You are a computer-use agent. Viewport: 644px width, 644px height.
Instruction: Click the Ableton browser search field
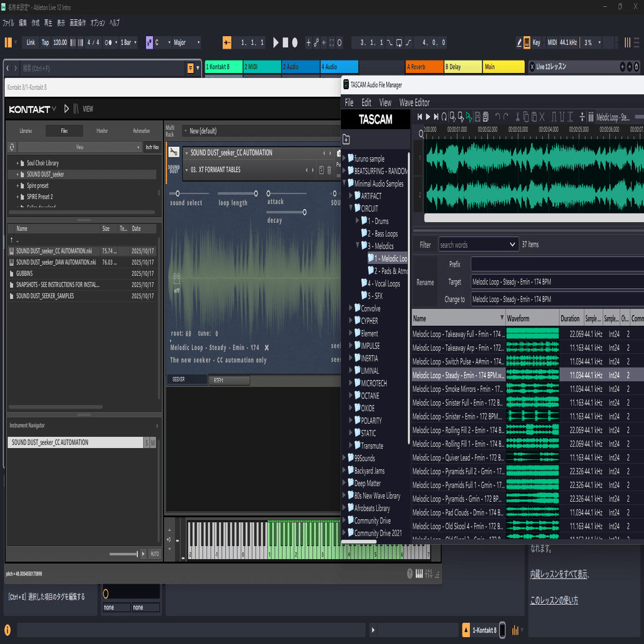pyautogui.click(x=103, y=68)
